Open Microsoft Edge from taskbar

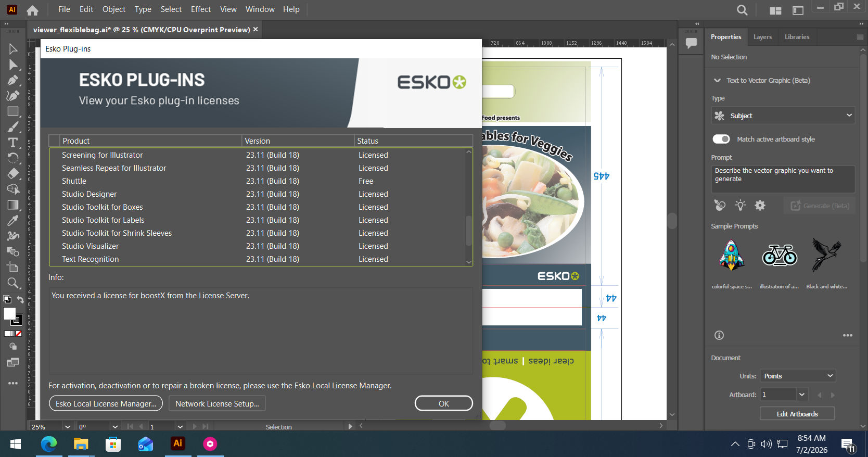pos(49,444)
